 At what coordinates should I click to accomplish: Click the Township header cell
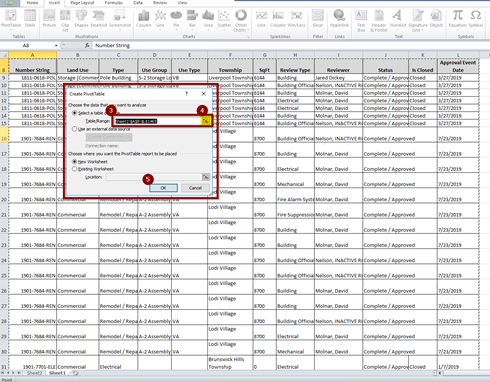tap(230, 66)
